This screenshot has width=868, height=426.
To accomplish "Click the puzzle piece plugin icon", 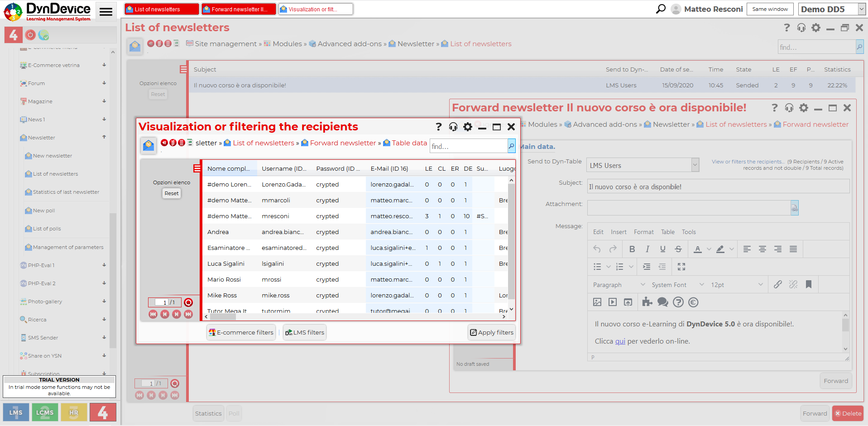I will click(647, 302).
